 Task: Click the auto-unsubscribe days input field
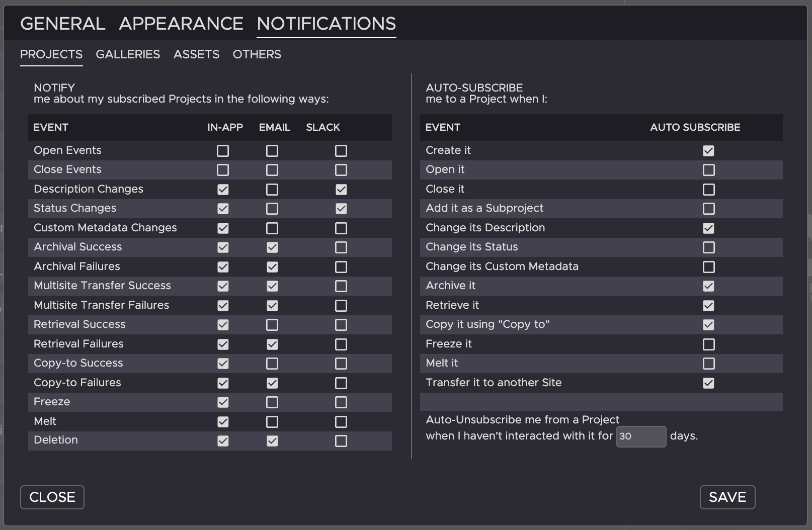pos(641,436)
